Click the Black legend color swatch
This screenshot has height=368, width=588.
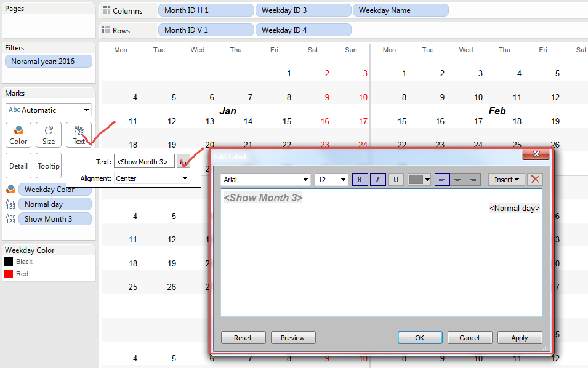(x=9, y=262)
